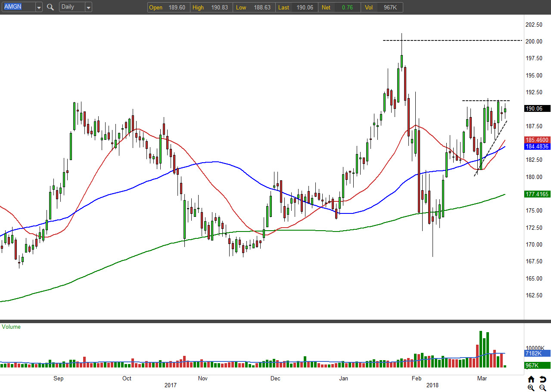
Task: Click the zoom out magnifier icon
Action: (543, 388)
